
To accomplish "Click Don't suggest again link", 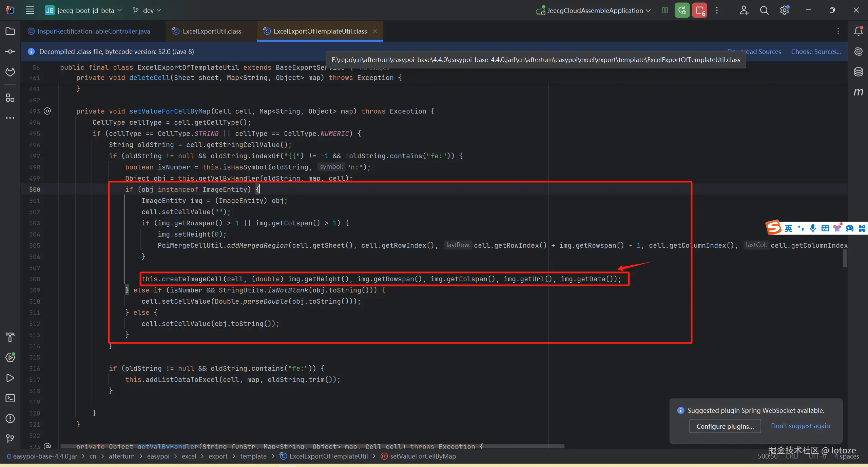I will (x=800, y=426).
